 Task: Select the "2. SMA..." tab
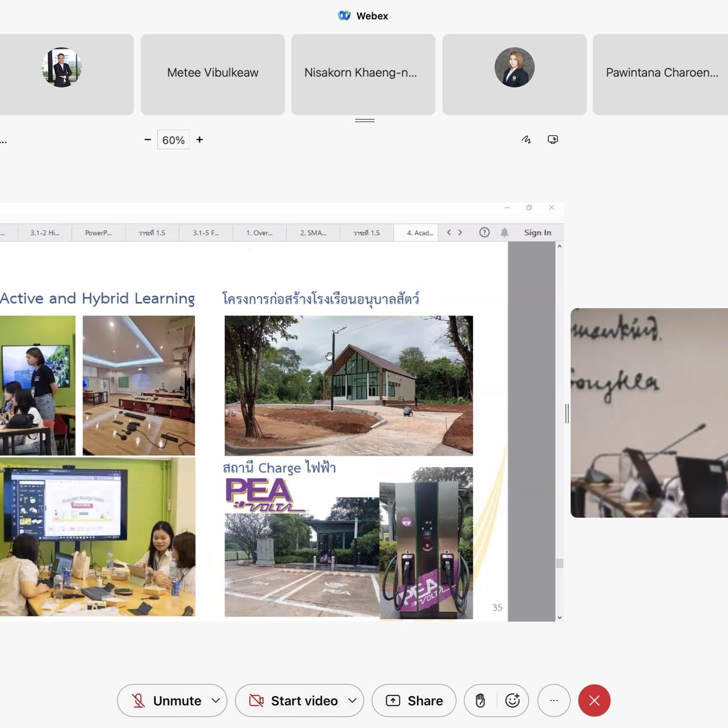(313, 233)
